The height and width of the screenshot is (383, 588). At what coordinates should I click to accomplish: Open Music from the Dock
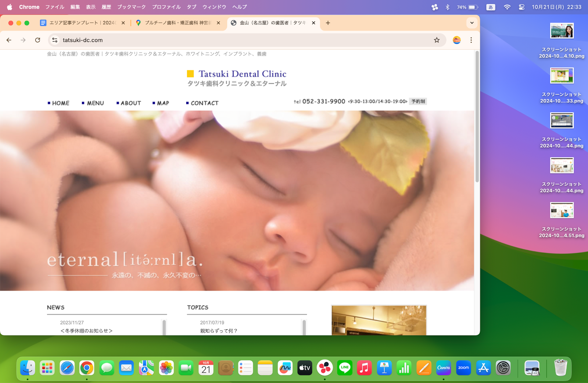click(x=364, y=368)
